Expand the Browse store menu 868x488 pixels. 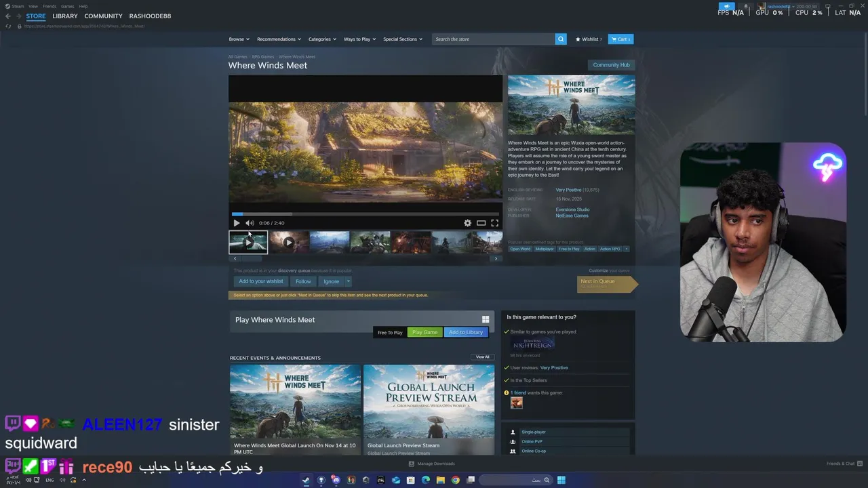tap(239, 39)
